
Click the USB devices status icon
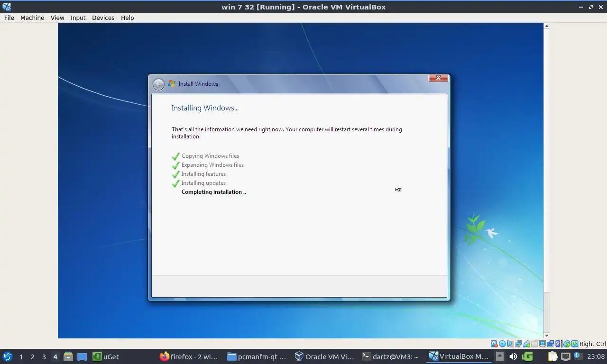526,344
